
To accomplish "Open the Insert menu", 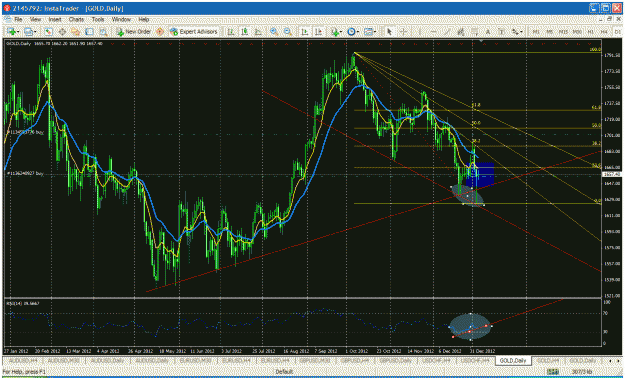I will 55,19.
